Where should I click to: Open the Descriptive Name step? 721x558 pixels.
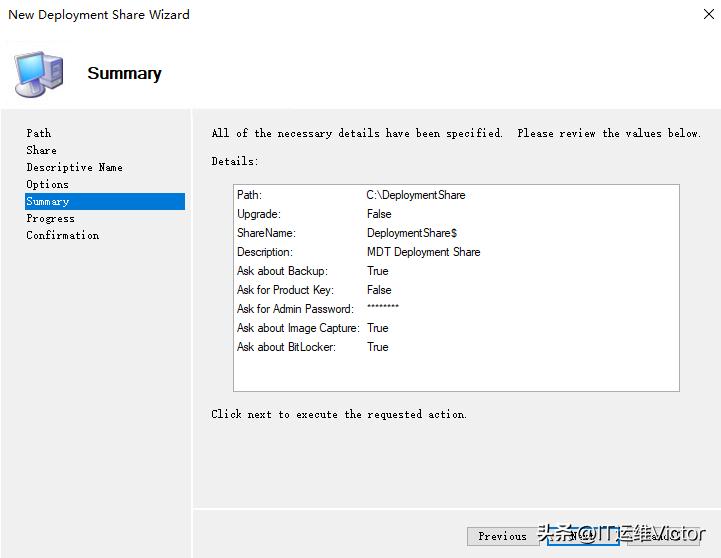pos(74,167)
